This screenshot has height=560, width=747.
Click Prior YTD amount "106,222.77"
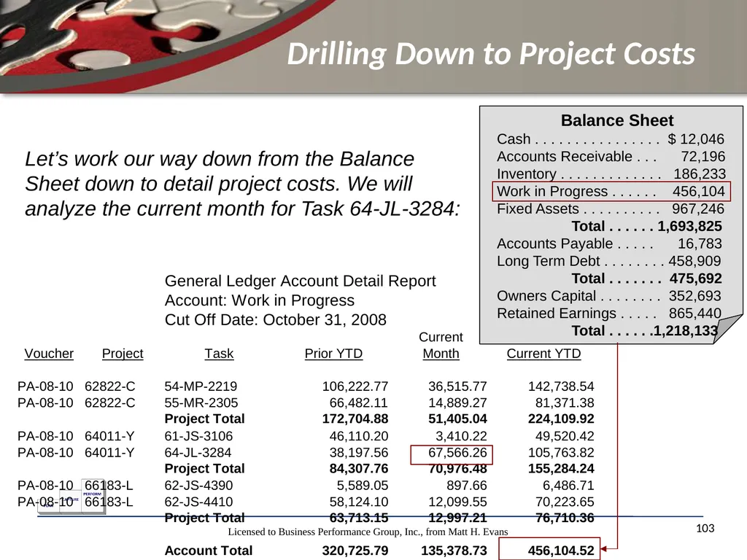click(355, 386)
